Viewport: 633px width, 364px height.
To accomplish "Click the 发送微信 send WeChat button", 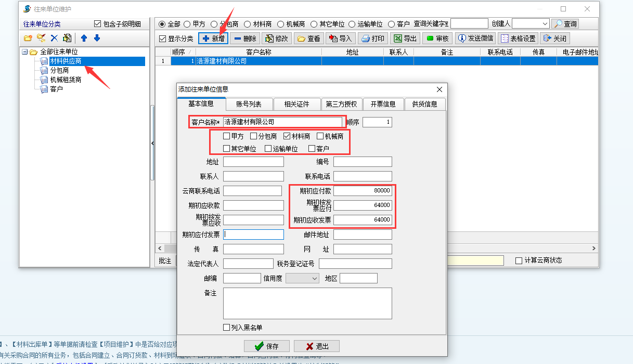I will (x=475, y=38).
